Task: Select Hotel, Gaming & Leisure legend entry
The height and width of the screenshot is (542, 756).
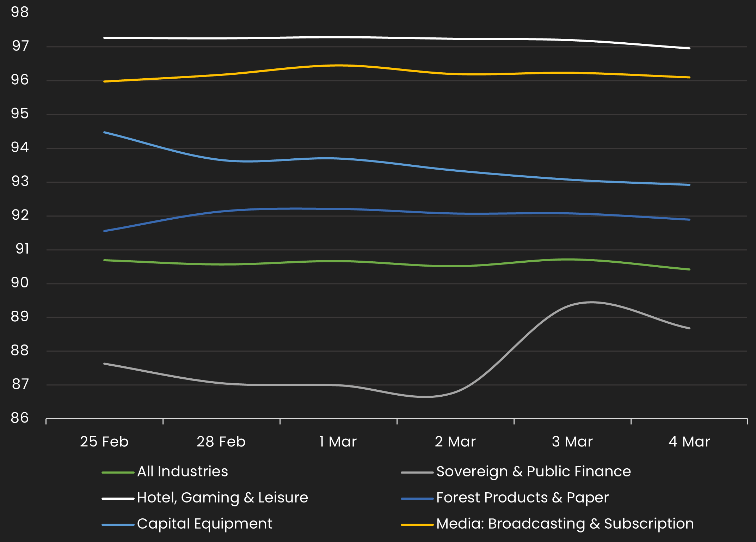Action: [x=222, y=498]
